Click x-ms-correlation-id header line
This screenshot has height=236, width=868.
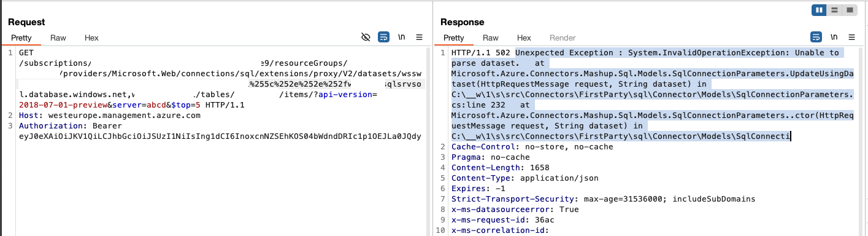click(x=500, y=230)
